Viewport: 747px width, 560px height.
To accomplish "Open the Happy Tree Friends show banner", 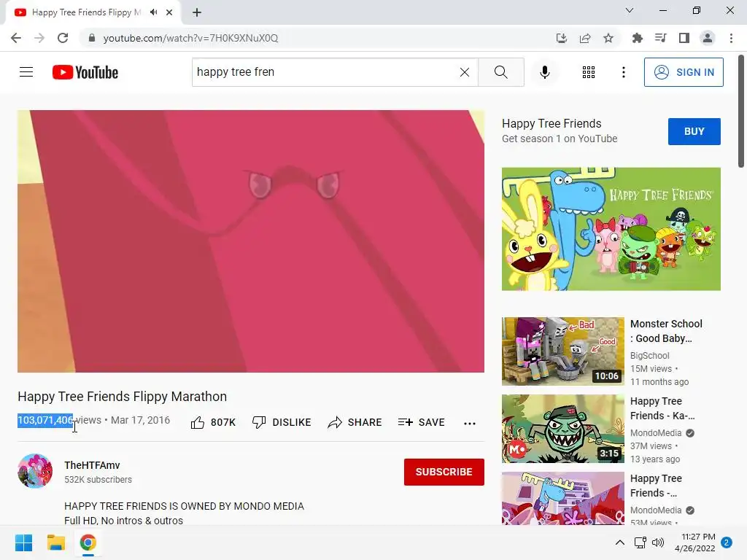I will point(611,229).
